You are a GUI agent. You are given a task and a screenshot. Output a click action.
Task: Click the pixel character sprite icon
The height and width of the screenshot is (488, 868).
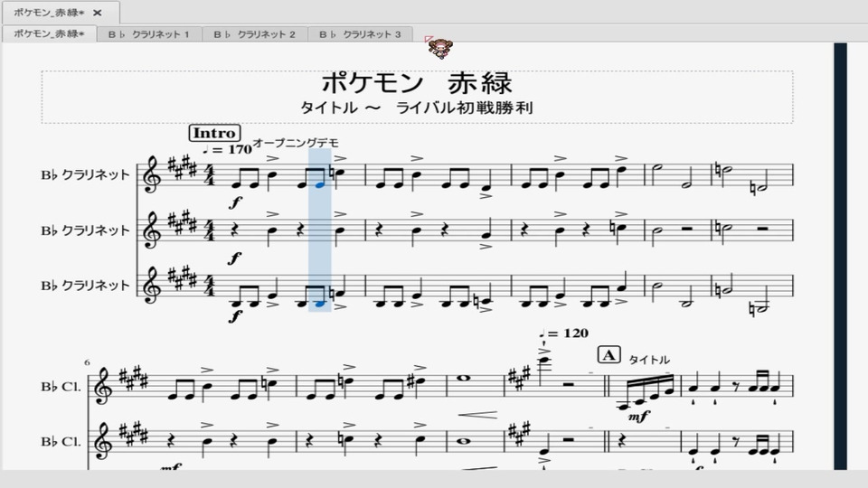point(440,49)
